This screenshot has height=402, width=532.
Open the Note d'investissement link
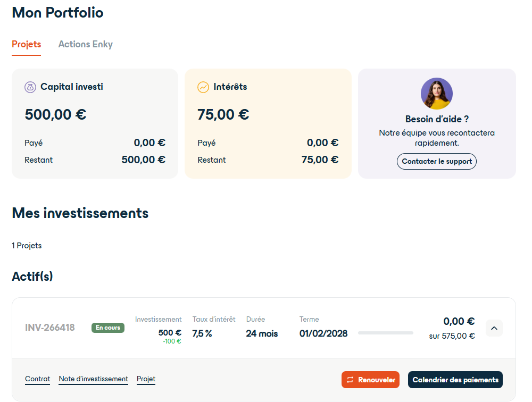click(x=93, y=379)
